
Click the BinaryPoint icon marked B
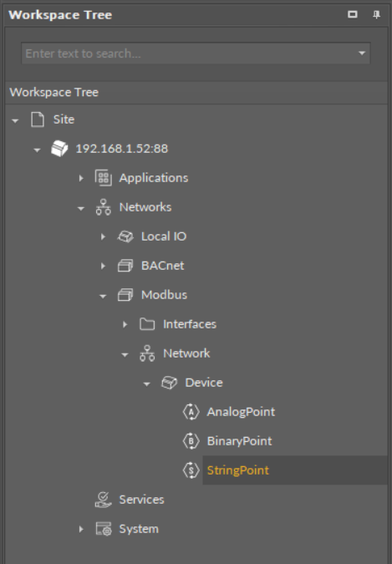pos(191,441)
